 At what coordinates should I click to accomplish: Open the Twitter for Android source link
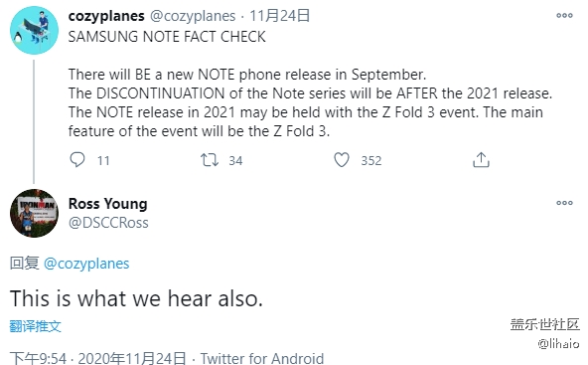[262, 358]
